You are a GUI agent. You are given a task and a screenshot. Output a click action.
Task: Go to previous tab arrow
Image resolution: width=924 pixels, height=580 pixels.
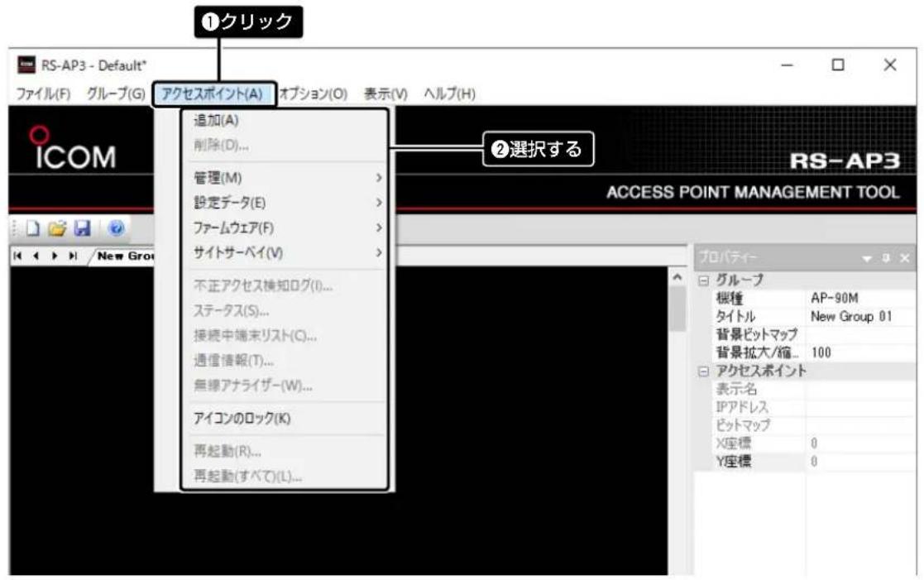tap(36, 256)
